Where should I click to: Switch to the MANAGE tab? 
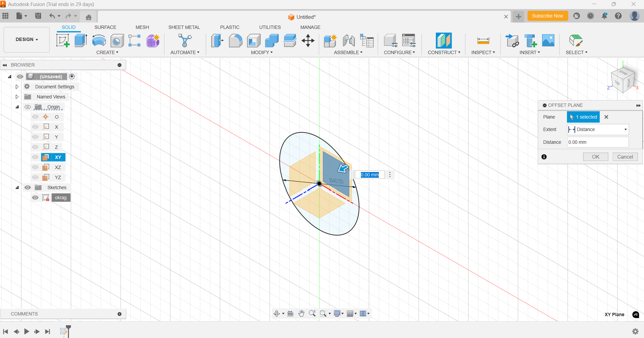[x=310, y=27]
